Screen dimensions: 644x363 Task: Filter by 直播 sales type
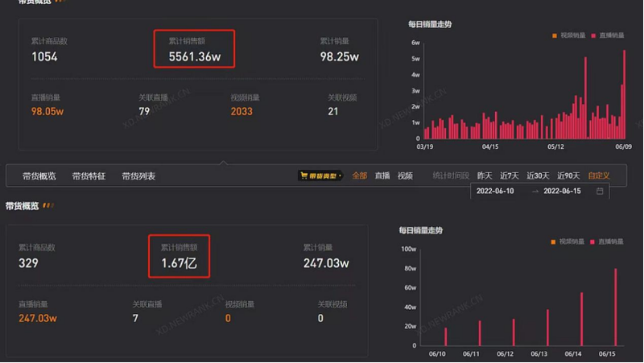coord(382,175)
